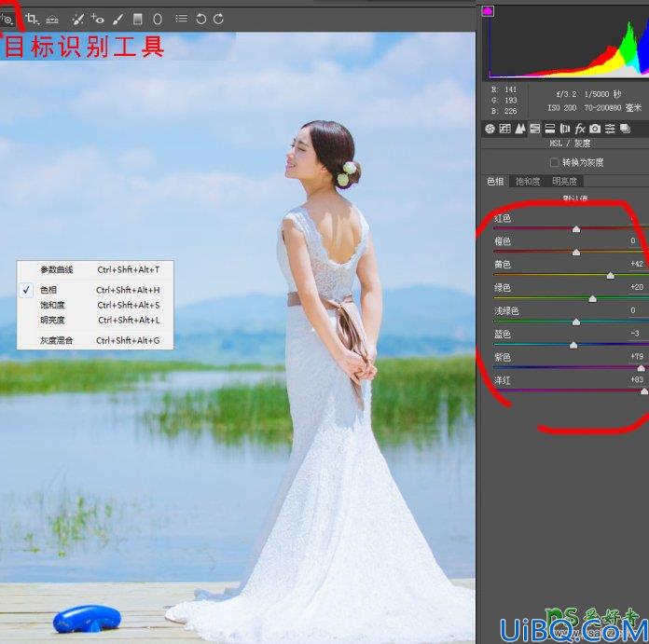Open the Tone Curve panel icon
The image size is (649, 644).
click(x=505, y=129)
